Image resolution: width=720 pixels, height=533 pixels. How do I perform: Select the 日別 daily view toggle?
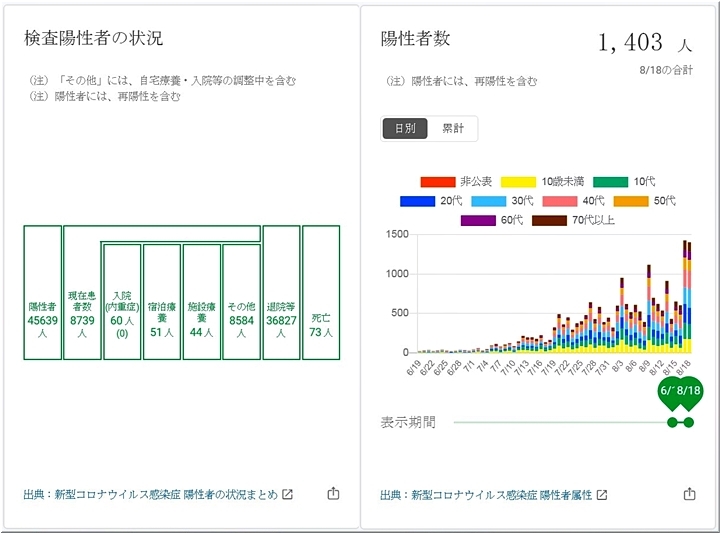coord(405,129)
